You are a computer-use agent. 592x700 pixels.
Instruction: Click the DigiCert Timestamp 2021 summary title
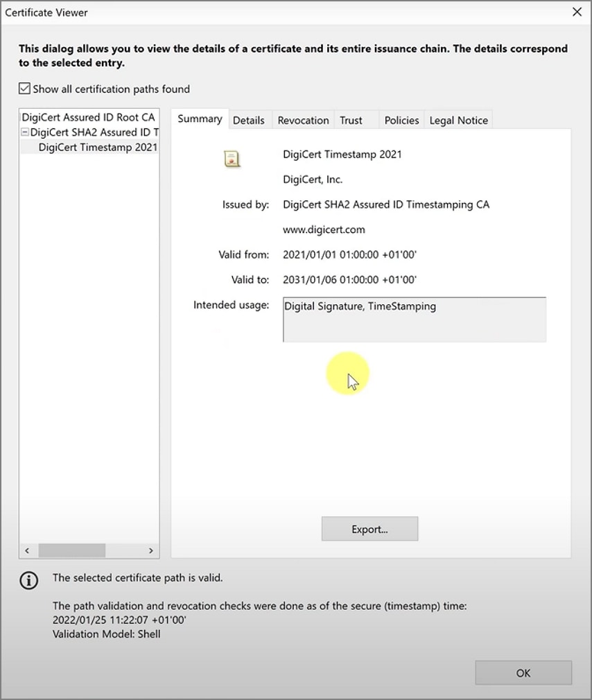[x=342, y=155]
